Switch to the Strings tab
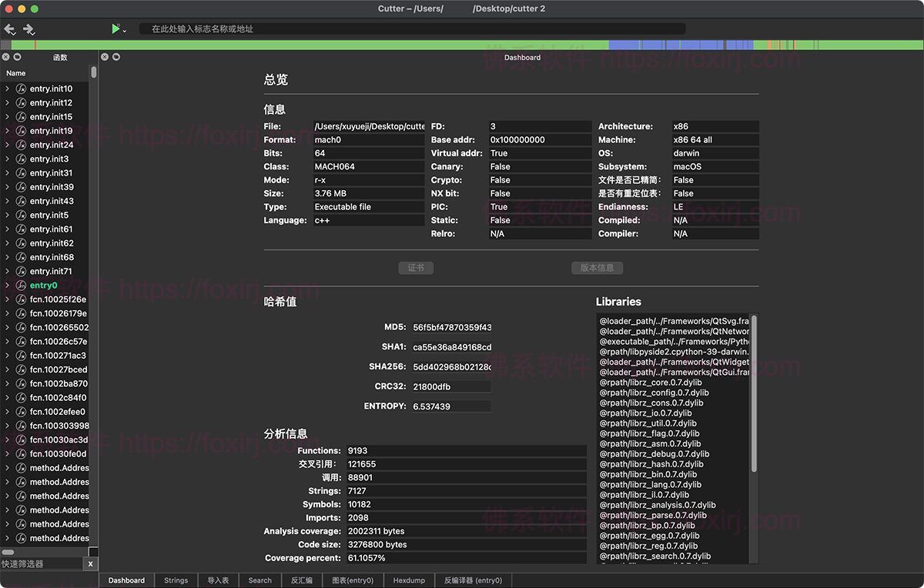 (x=176, y=580)
